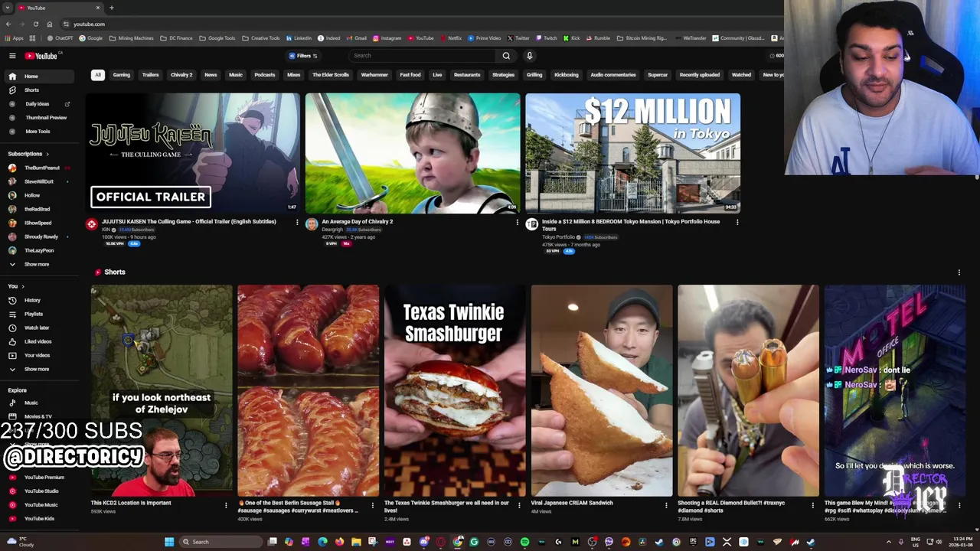980x551 pixels.
Task: Reload the page in Chrome
Action: (x=35, y=24)
